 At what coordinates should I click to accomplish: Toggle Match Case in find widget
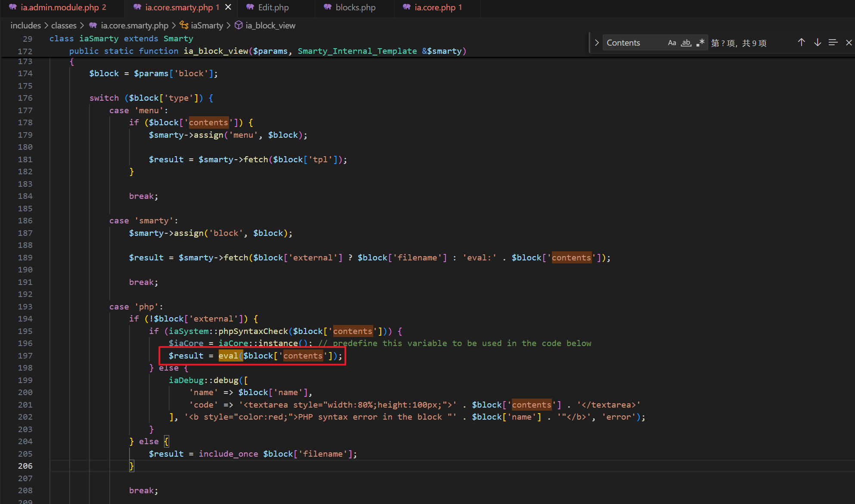[672, 43]
